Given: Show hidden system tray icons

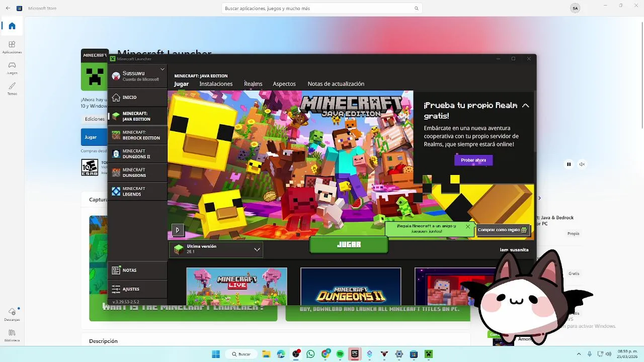Looking at the screenshot, I should (579, 354).
